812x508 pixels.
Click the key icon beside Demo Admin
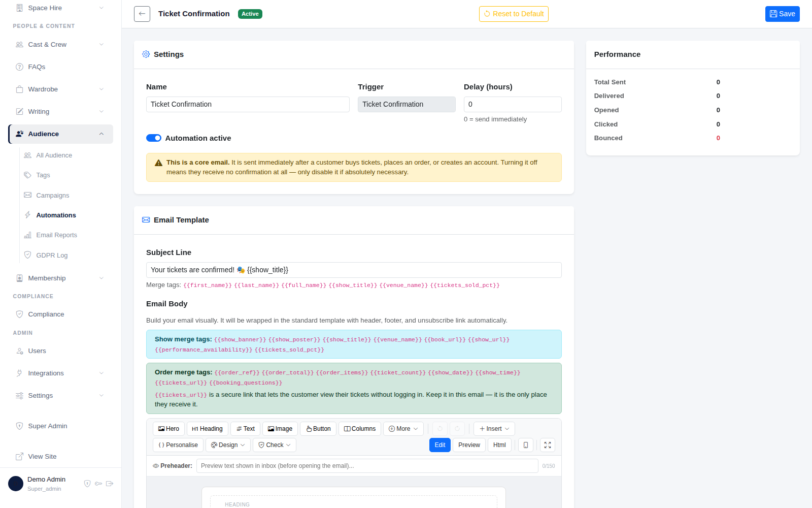[98, 484]
